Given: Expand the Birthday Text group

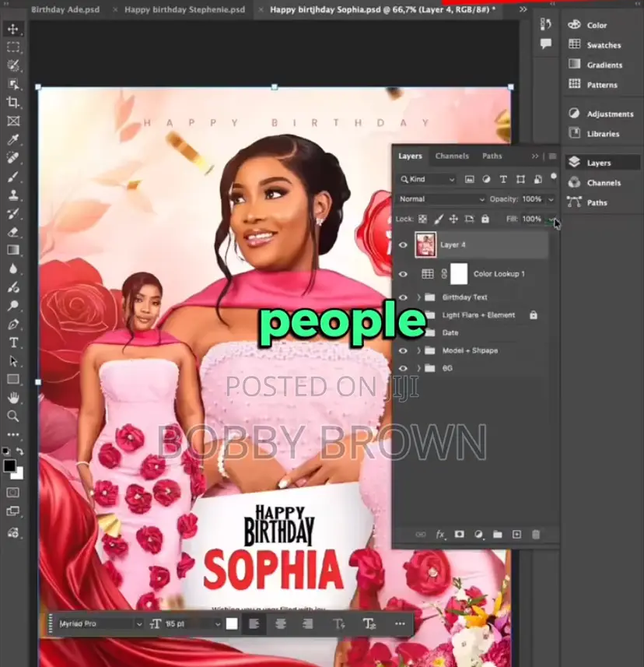Looking at the screenshot, I should tap(418, 297).
